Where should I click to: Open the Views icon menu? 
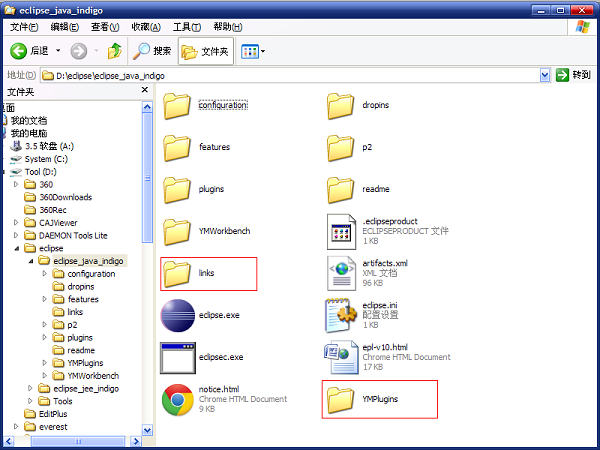(250, 51)
